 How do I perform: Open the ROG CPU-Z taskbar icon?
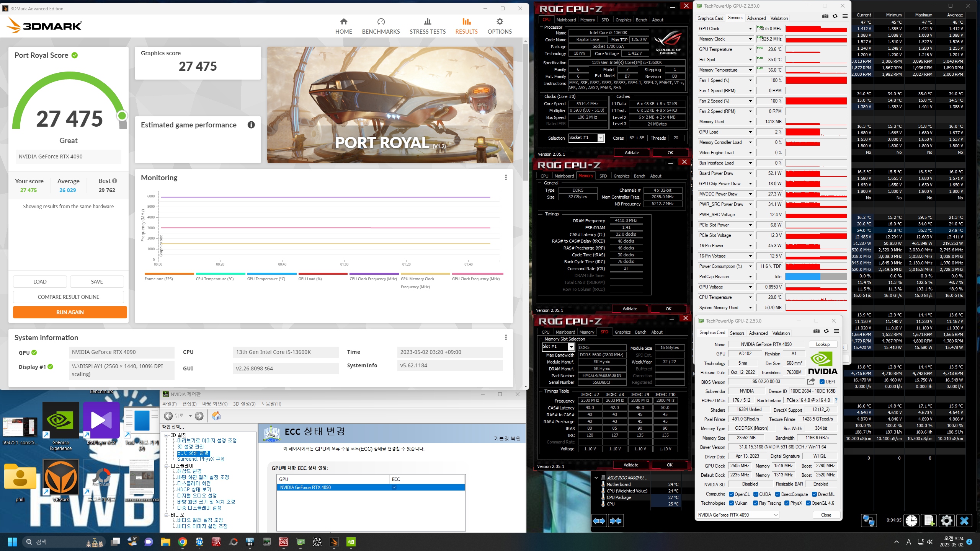(x=284, y=542)
